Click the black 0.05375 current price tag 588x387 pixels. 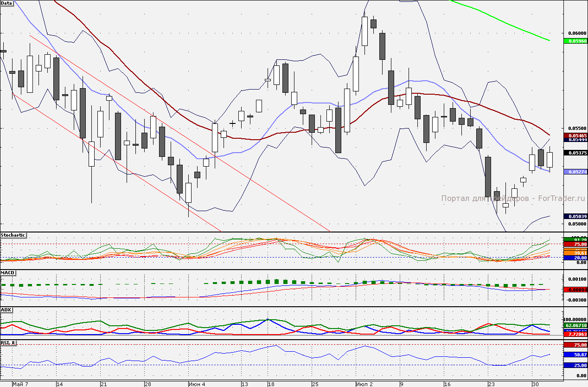575,153
